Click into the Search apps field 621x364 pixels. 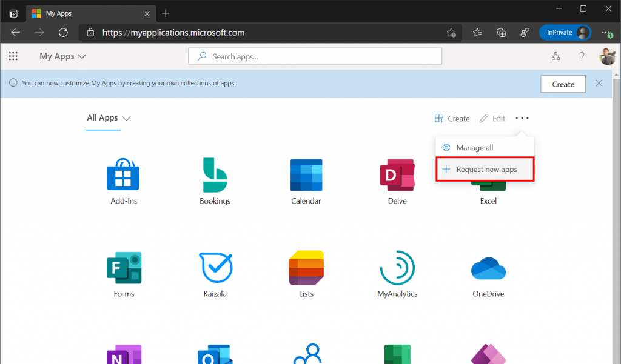coord(315,56)
